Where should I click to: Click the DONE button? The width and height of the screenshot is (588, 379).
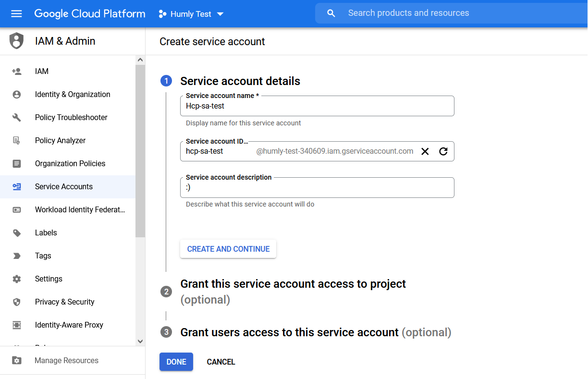[176, 362]
